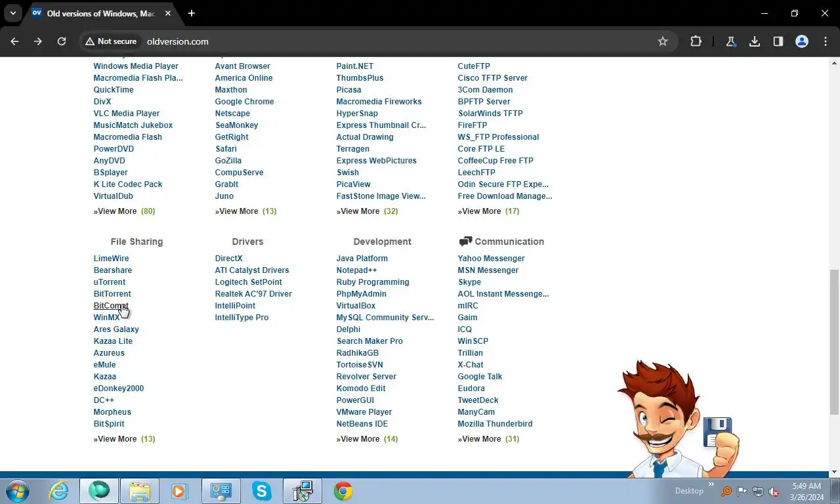Toggle the Chrome side panel icon
The width and height of the screenshot is (840, 504).
pyautogui.click(x=778, y=41)
